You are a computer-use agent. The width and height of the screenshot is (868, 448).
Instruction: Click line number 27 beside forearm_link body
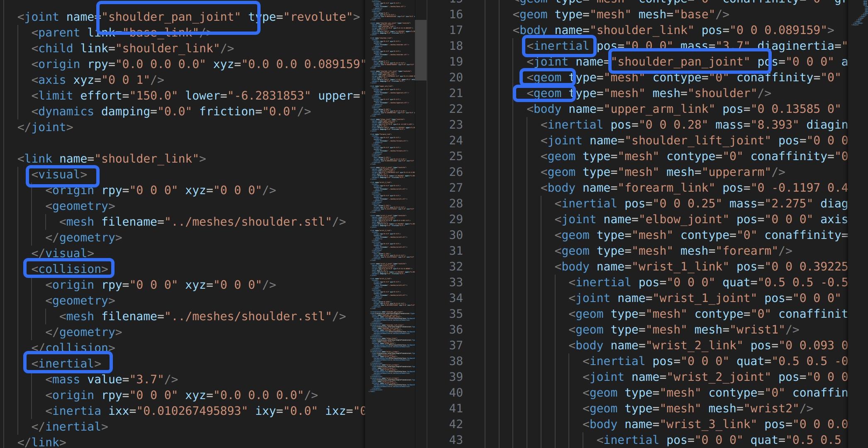tap(456, 187)
